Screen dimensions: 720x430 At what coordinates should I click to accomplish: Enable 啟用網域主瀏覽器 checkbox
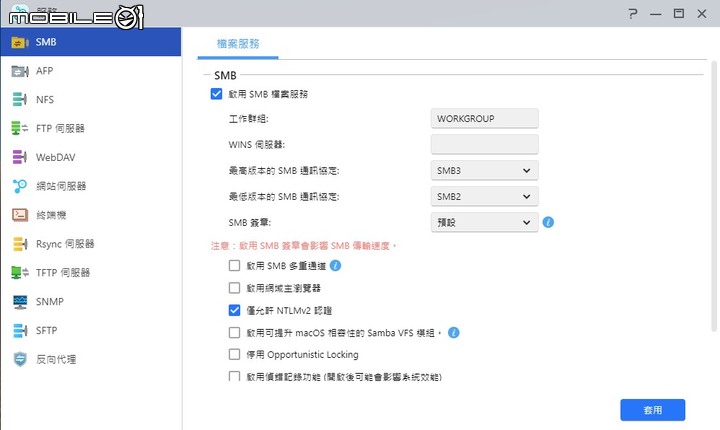pyautogui.click(x=234, y=288)
